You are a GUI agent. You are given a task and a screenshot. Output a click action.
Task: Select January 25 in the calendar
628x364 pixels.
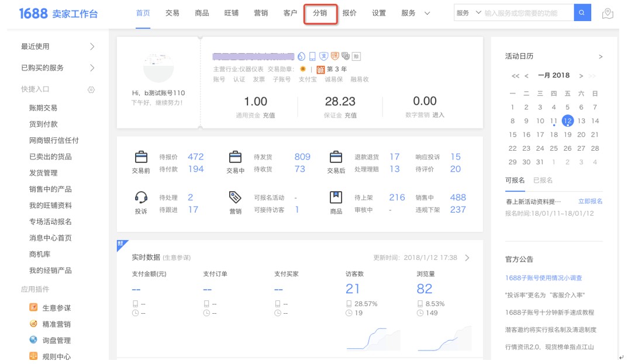[x=554, y=148]
